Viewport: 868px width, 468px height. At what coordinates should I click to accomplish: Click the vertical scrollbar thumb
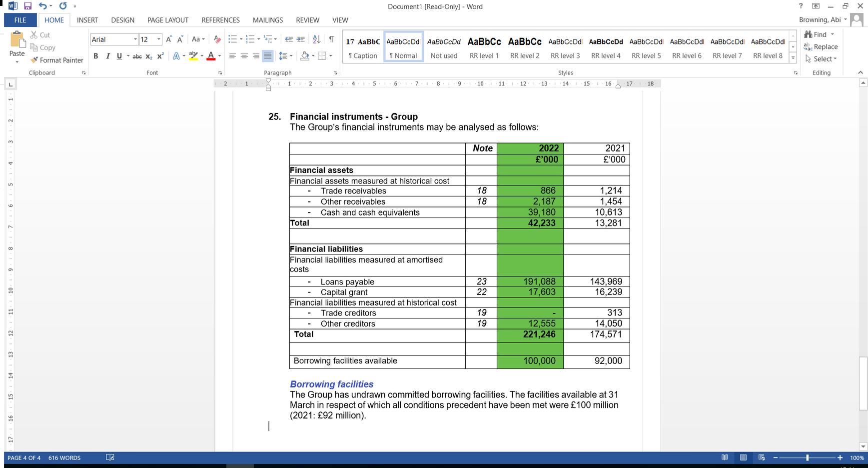(x=863, y=383)
